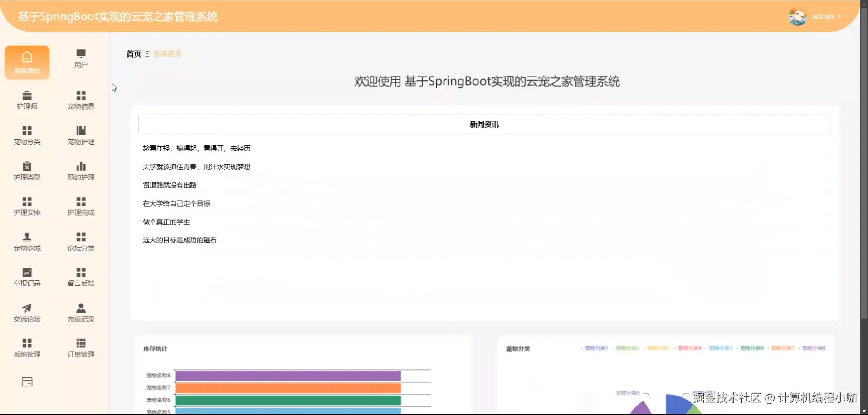Screen dimensions: 868x415
Task: Select 系统首页 breadcrumb tab
Action: (x=167, y=53)
